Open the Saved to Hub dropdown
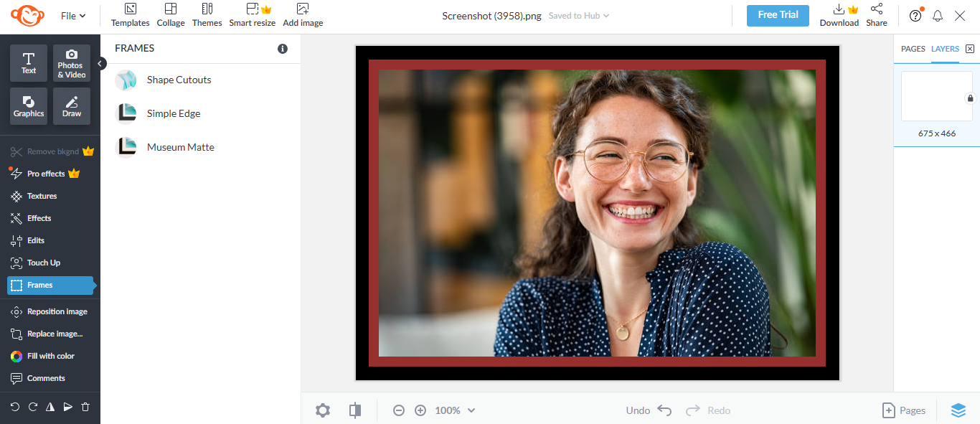 (578, 15)
